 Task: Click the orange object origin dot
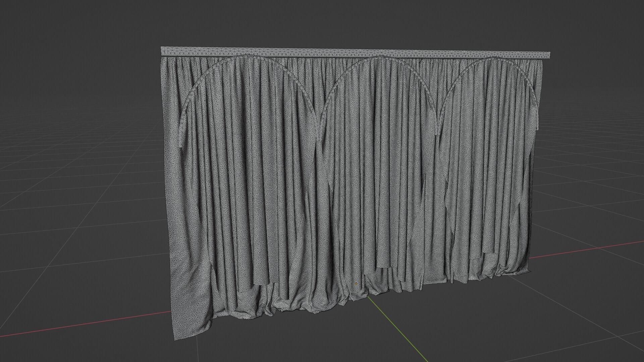click(356, 284)
